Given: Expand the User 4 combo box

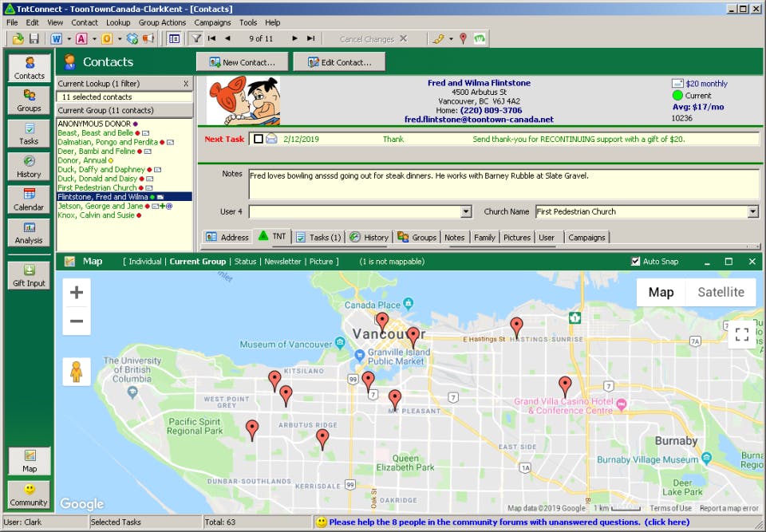Looking at the screenshot, I should coord(466,211).
